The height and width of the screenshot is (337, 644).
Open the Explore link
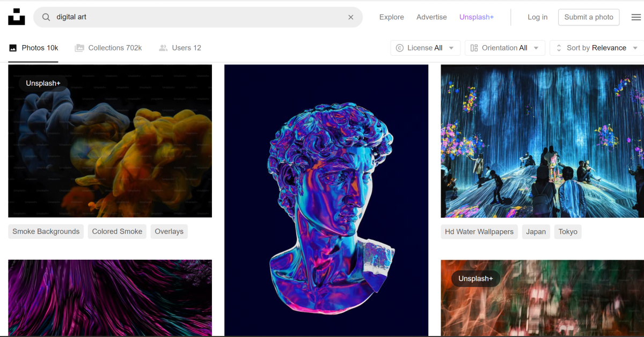[x=392, y=17]
